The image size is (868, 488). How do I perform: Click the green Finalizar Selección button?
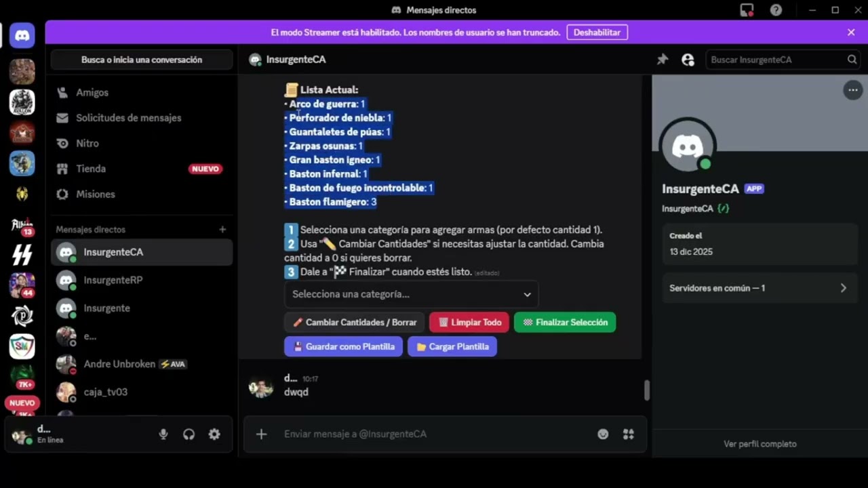(565, 323)
